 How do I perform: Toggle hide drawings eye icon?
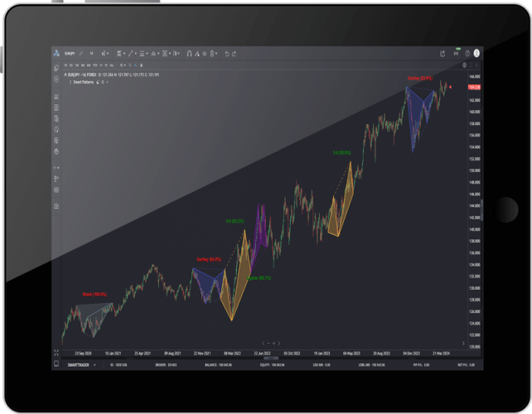click(x=205, y=54)
